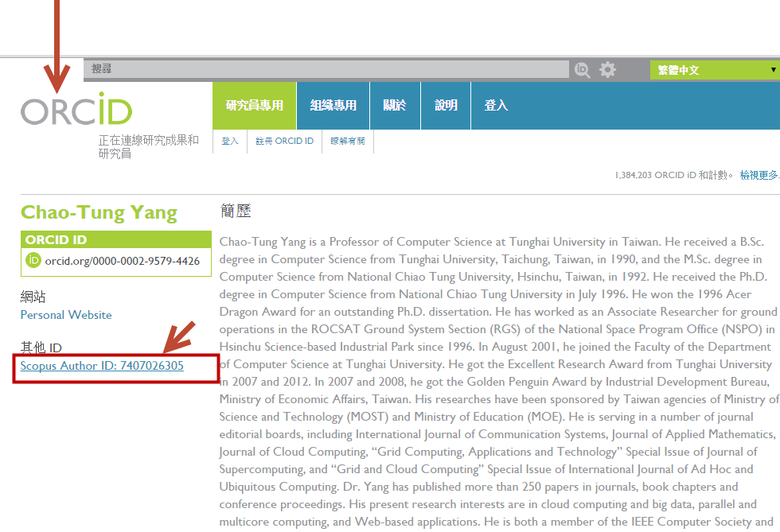780x532 pixels.
Task: Open Scopus Author ID: 7407026305 link
Action: click(102, 366)
